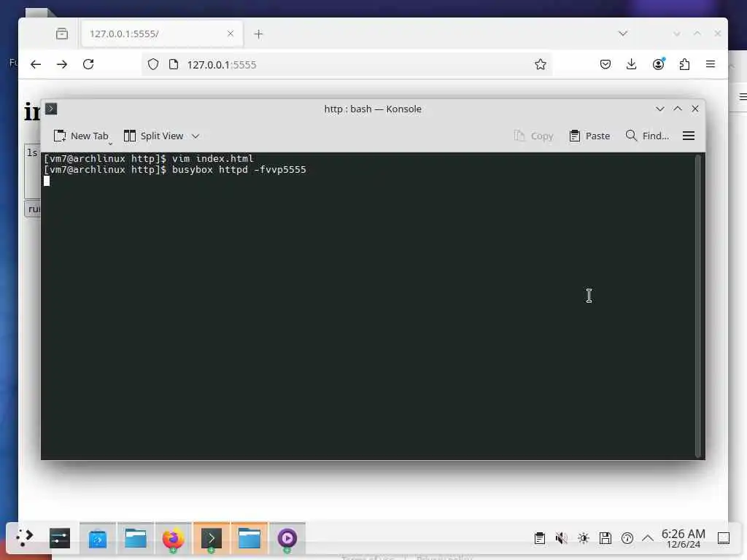Select the 127.0.0.1:5555/ tab
Screen dimensions: 747x560
pyautogui.click(x=162, y=34)
